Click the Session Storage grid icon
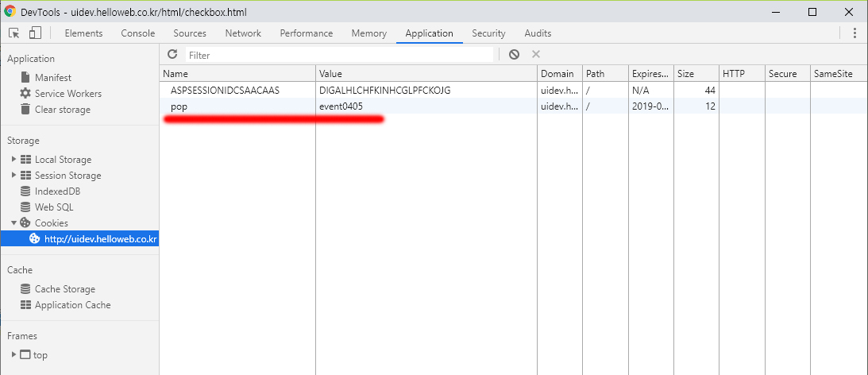The image size is (868, 375). point(25,176)
